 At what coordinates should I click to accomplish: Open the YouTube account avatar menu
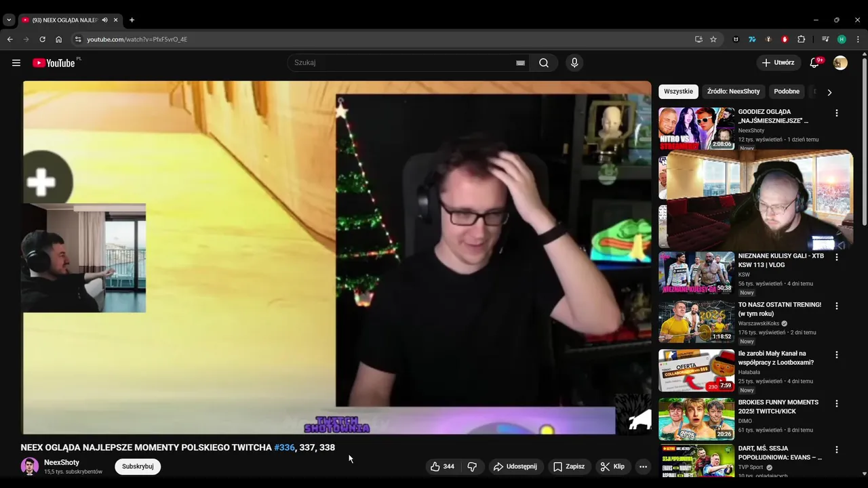[x=840, y=63]
